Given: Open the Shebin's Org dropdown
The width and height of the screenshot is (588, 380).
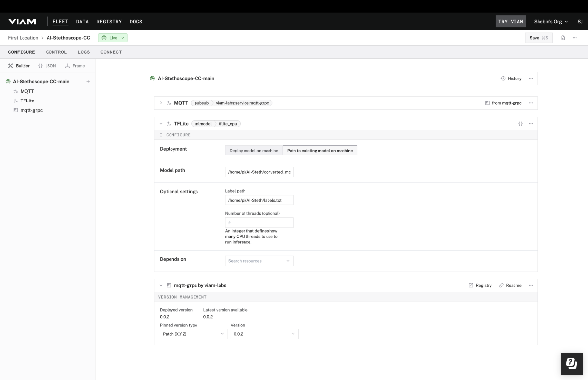Looking at the screenshot, I should (x=551, y=22).
